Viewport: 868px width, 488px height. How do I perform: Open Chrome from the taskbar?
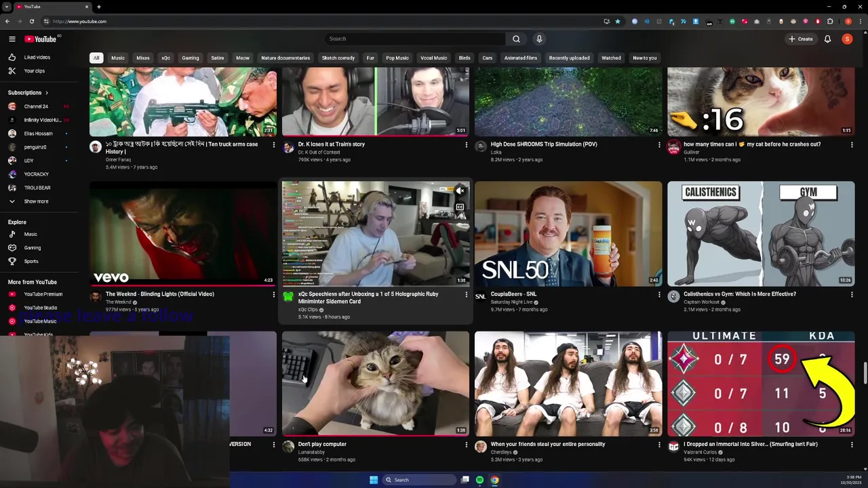point(494,480)
